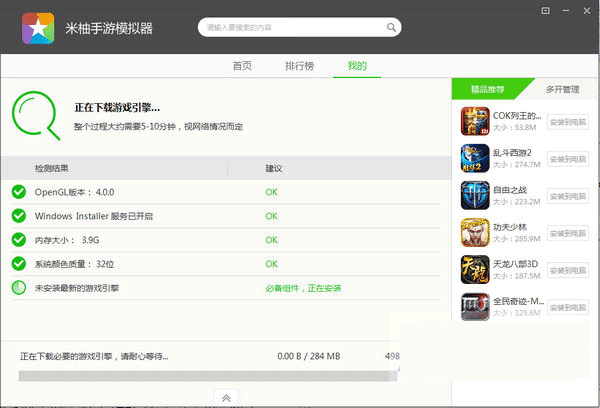Focus the search input field
The image size is (600, 408).
pyautogui.click(x=299, y=27)
